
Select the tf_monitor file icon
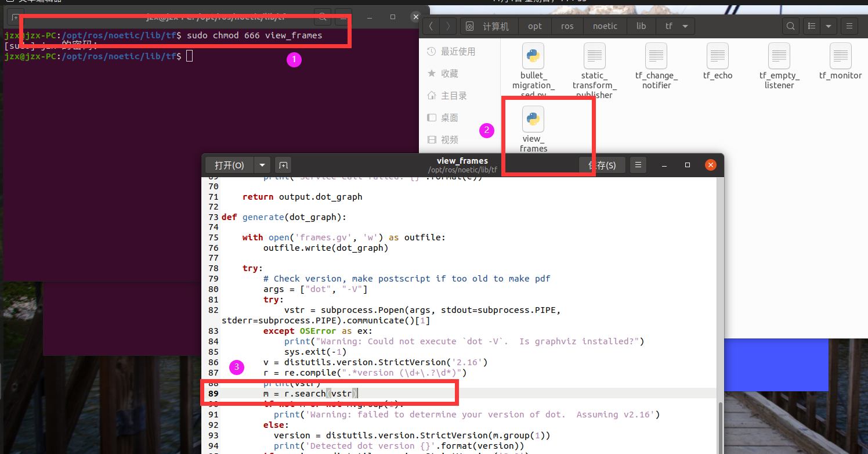(841, 56)
